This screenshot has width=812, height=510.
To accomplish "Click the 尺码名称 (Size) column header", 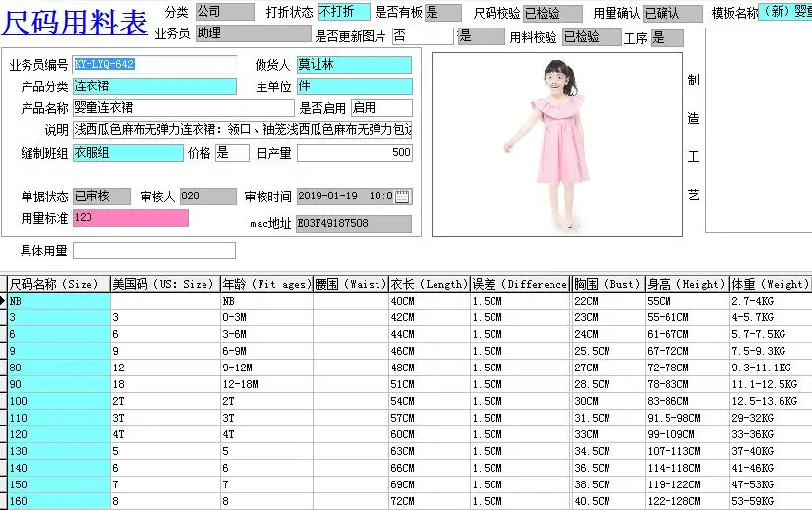I will tap(59, 284).
